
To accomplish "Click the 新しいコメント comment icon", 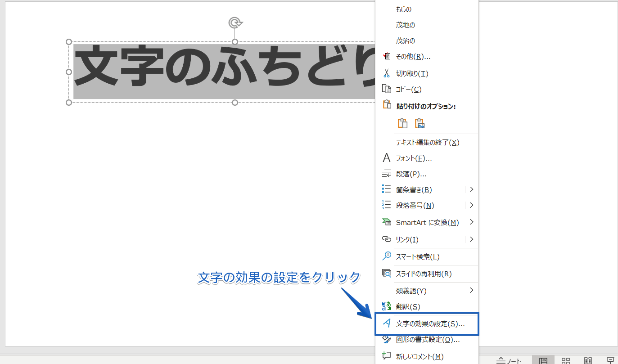I will [x=386, y=355].
